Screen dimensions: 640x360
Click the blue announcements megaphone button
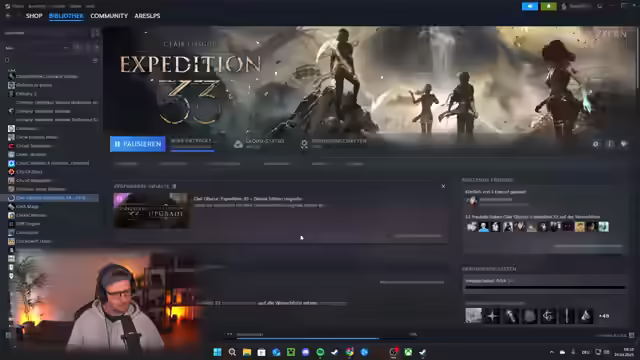[x=530, y=6]
